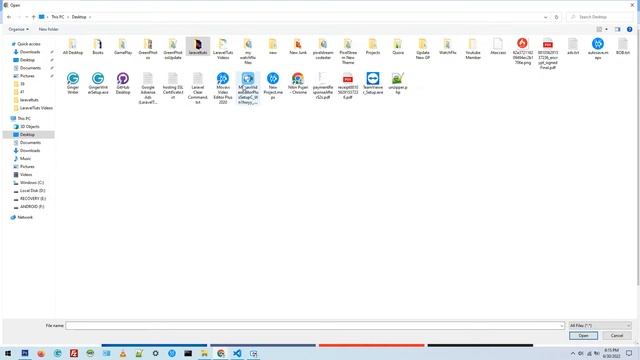Screen dimensions: 640x360
Task: Open the address bar previous locations dropdown
Action: pos(545,17)
